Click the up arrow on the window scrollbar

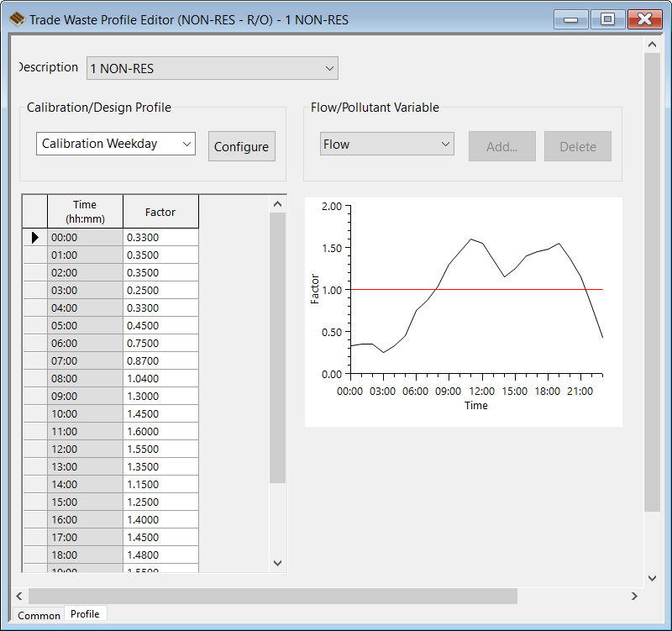click(x=653, y=44)
